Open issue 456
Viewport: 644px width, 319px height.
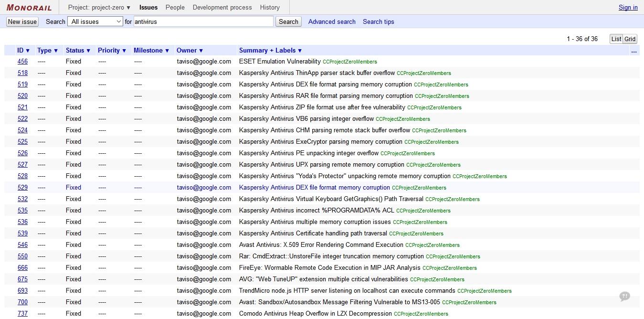click(22, 62)
